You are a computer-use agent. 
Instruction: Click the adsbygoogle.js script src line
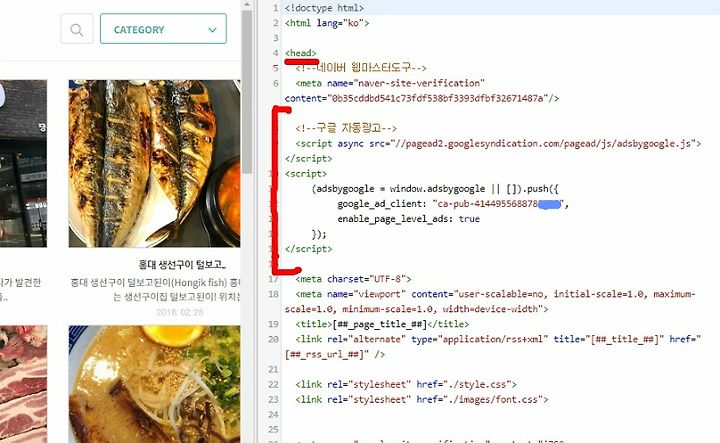pos(498,143)
